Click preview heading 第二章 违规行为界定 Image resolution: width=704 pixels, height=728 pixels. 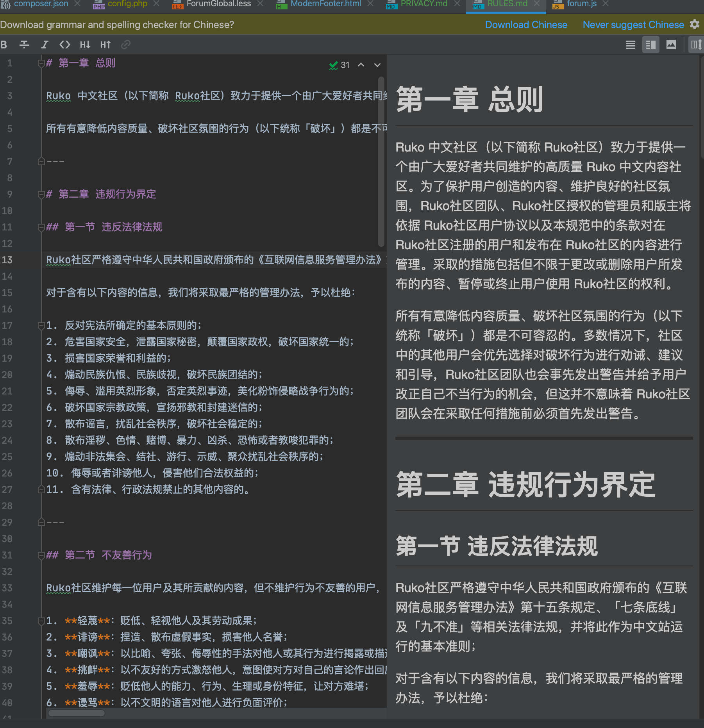click(526, 485)
